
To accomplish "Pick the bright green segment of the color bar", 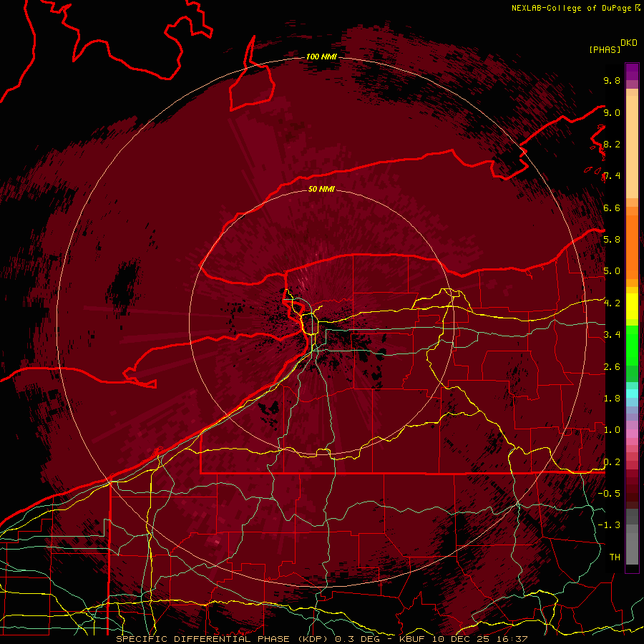I will coord(632,345).
